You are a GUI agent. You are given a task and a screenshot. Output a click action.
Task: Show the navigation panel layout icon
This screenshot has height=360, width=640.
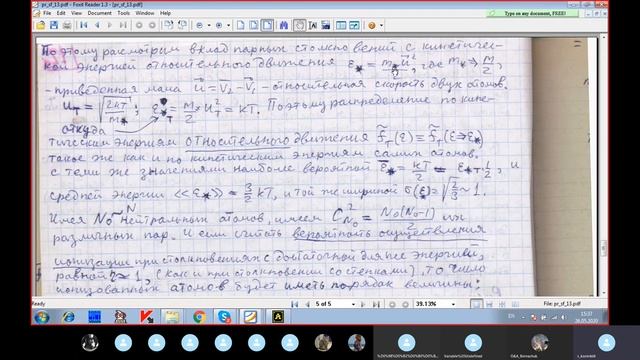341,25
